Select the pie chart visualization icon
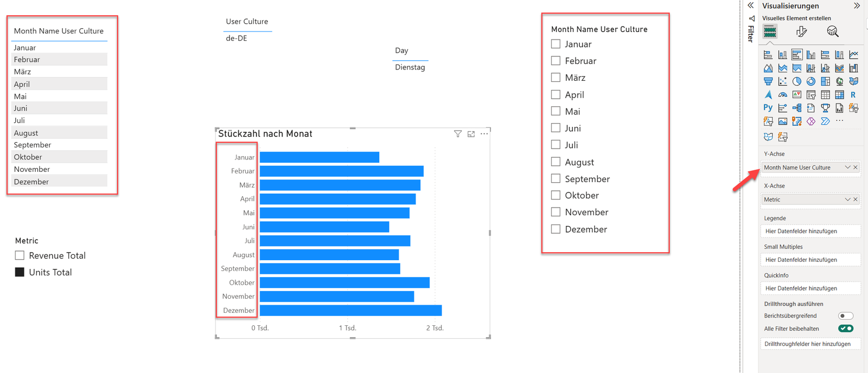The height and width of the screenshot is (373, 868). click(x=796, y=81)
